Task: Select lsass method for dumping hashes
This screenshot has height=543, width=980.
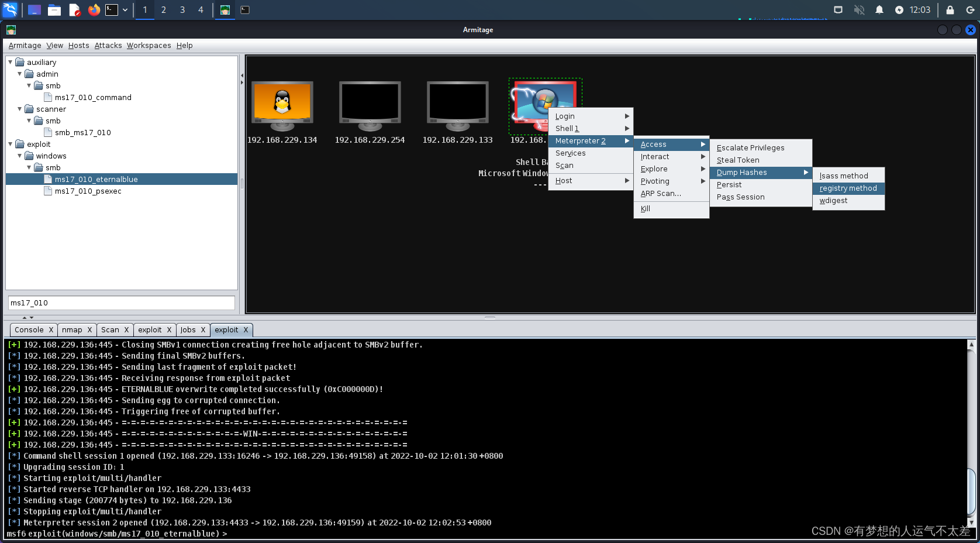Action: (848, 176)
